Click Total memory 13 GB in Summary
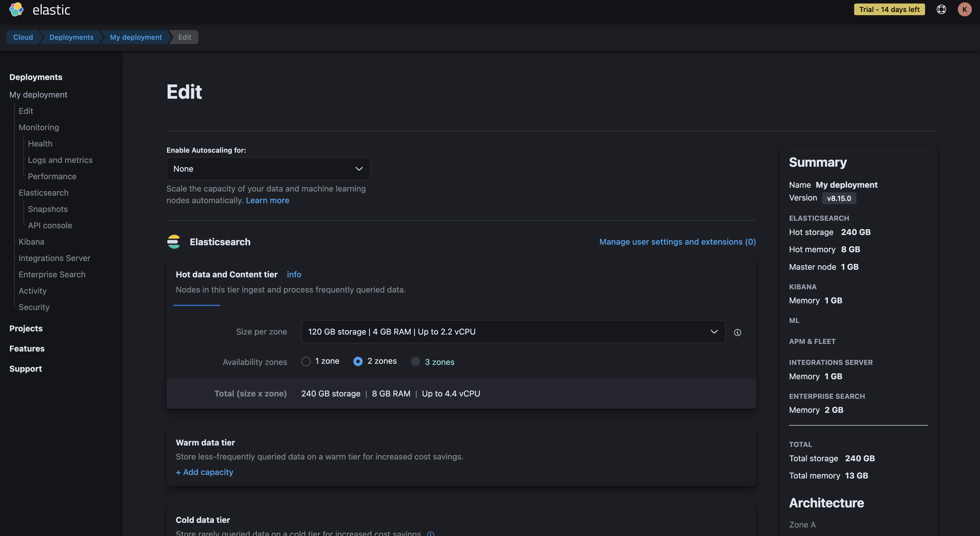Image resolution: width=980 pixels, height=536 pixels. tap(828, 476)
